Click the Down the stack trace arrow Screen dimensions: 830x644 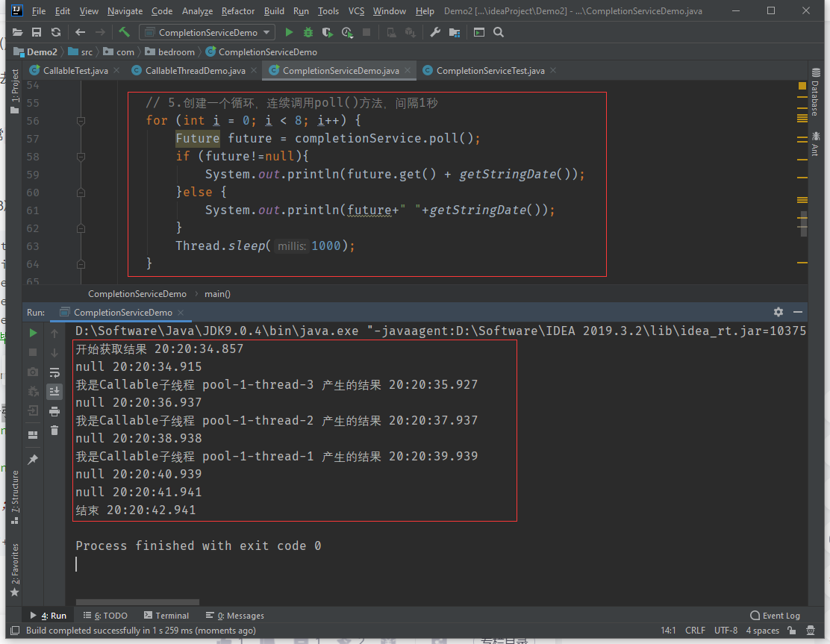pos(54,352)
